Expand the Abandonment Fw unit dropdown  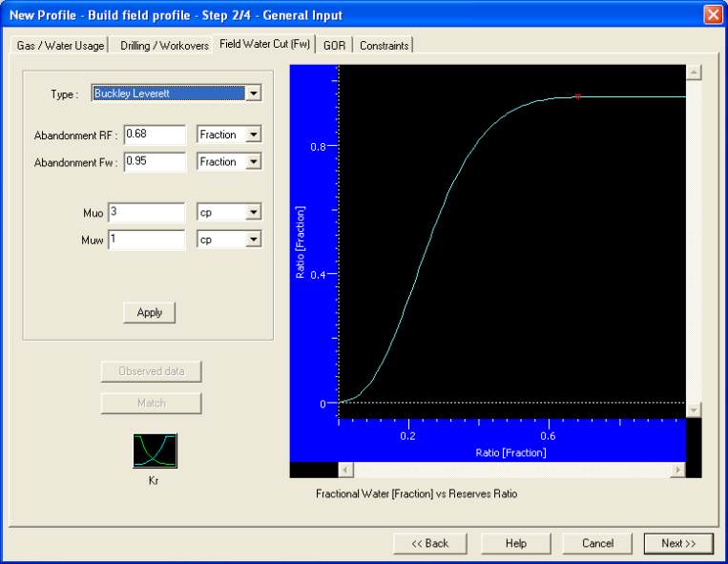tap(253, 162)
